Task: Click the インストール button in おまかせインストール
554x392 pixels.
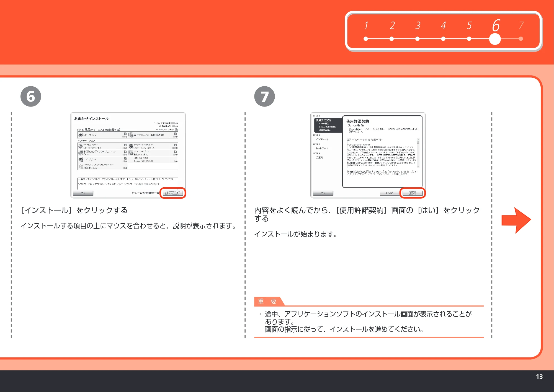Action: click(x=172, y=193)
